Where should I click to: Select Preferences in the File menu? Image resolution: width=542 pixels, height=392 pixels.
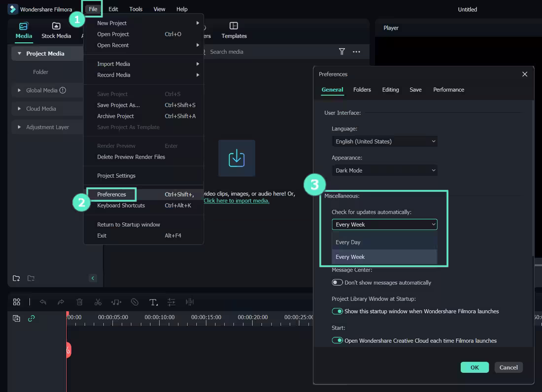pyautogui.click(x=143, y=194)
